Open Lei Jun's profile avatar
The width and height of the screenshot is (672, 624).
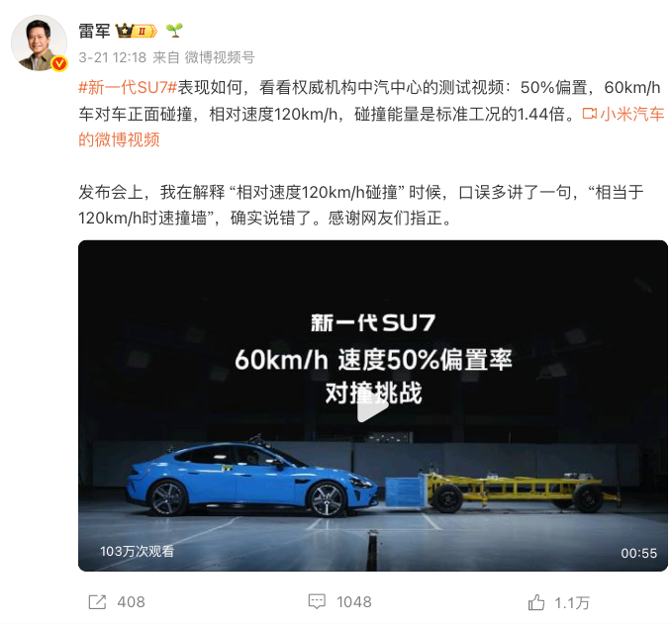pyautogui.click(x=39, y=43)
